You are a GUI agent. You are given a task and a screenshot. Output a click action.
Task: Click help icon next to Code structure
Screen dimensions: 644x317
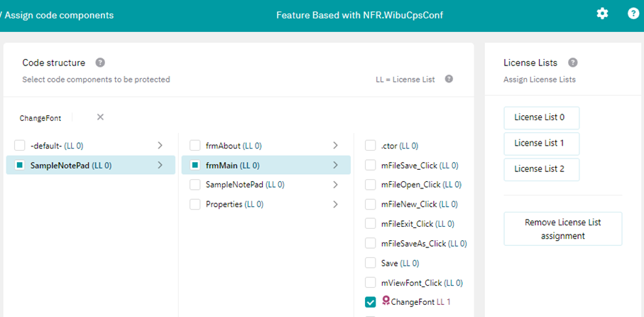tap(100, 63)
